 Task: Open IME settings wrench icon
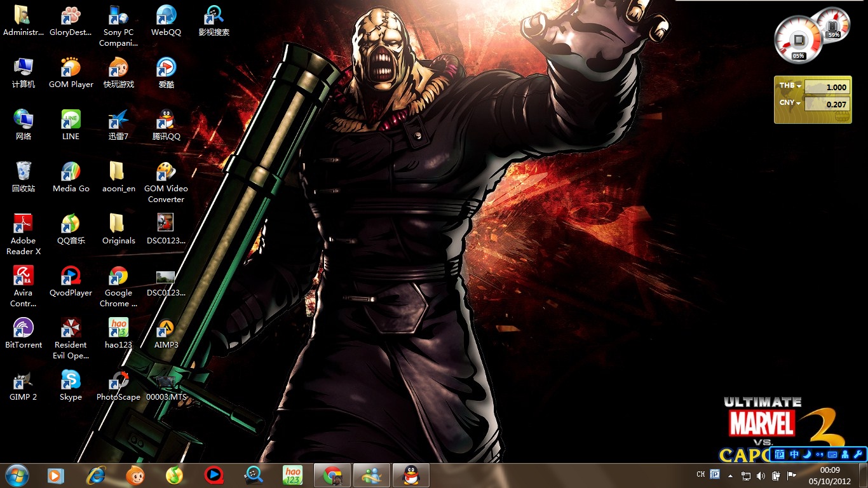858,454
